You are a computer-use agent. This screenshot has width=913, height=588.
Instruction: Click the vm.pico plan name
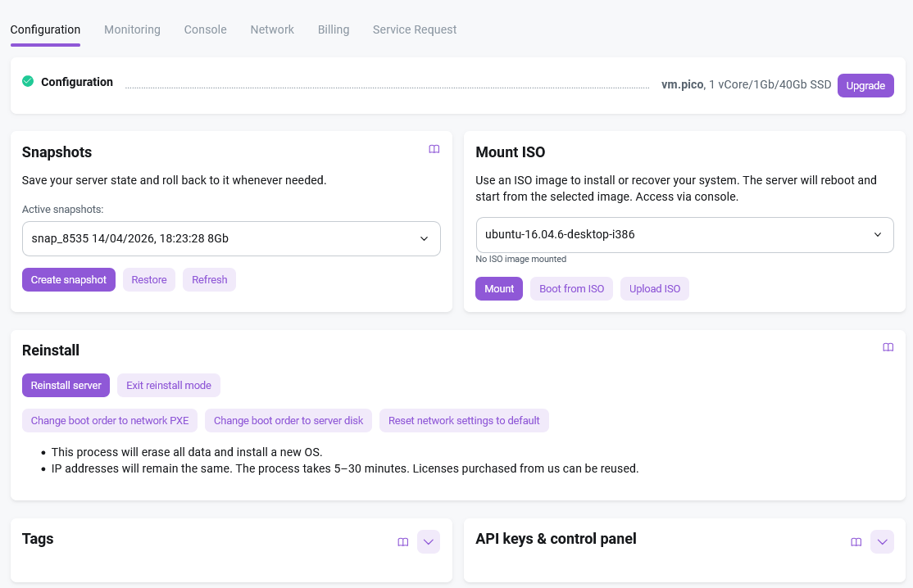pos(683,85)
